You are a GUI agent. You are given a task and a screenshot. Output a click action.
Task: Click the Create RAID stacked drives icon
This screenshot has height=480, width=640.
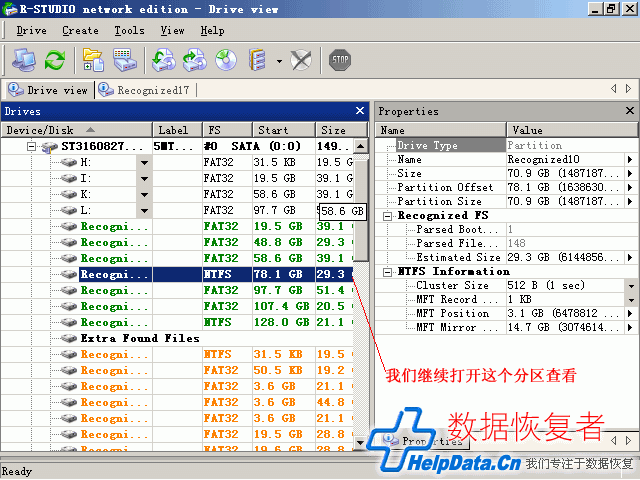[258, 60]
